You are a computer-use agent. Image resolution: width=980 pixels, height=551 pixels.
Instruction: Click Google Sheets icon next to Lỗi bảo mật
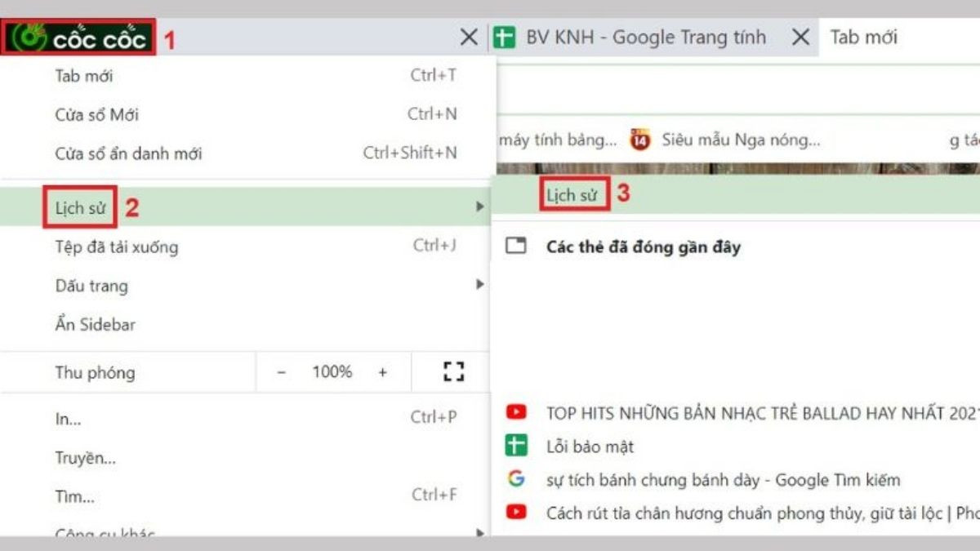(x=514, y=447)
